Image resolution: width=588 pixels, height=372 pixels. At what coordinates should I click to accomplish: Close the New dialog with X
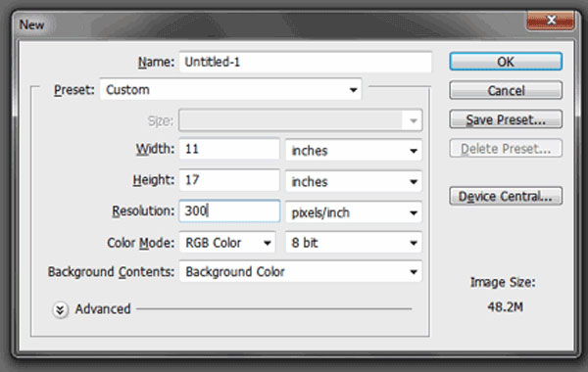click(551, 20)
